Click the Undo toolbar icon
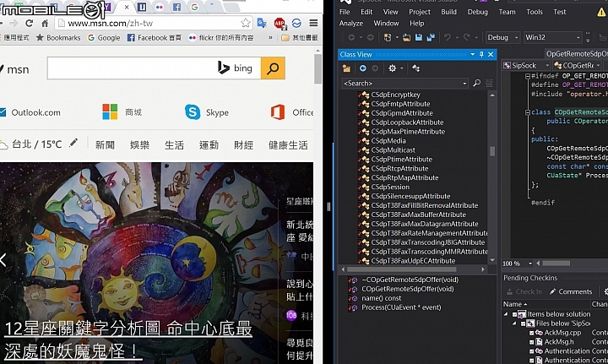Screen dimensions: 608x364 tap(448, 37)
